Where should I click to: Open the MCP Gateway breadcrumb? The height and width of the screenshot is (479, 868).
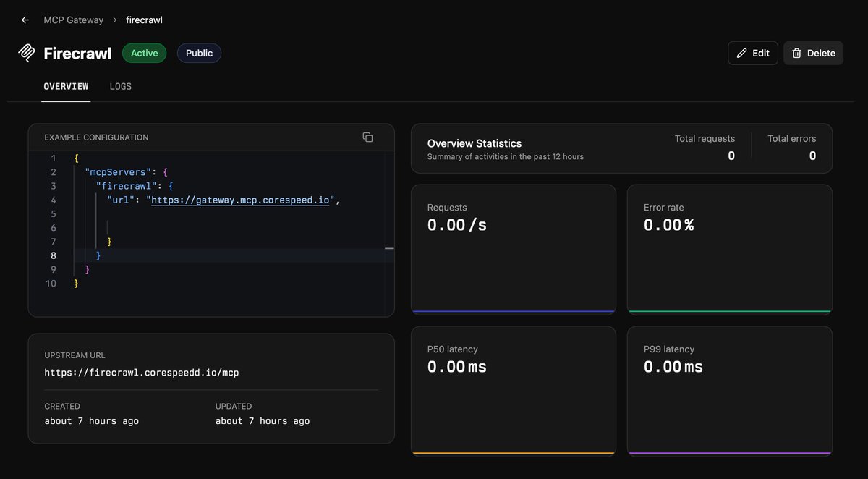(73, 20)
